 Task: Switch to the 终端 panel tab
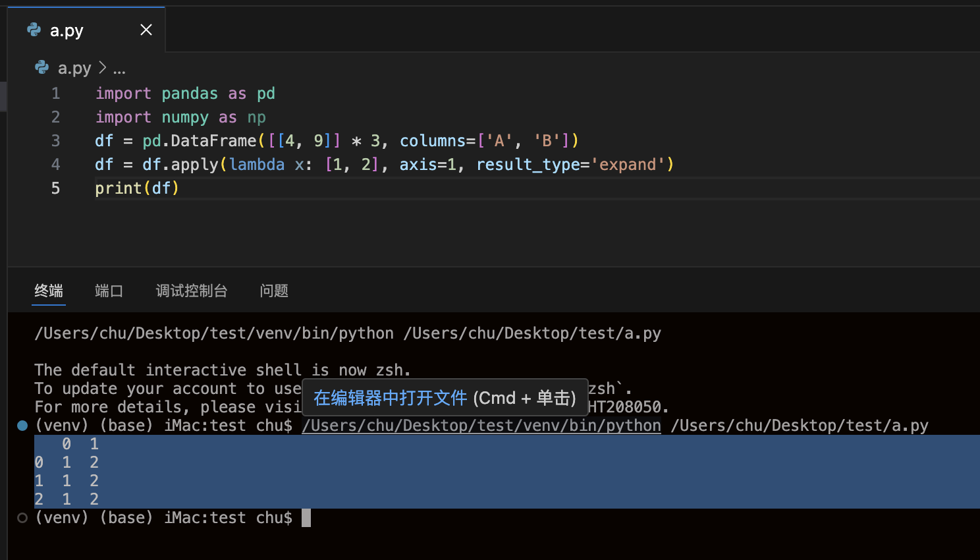[x=49, y=291]
